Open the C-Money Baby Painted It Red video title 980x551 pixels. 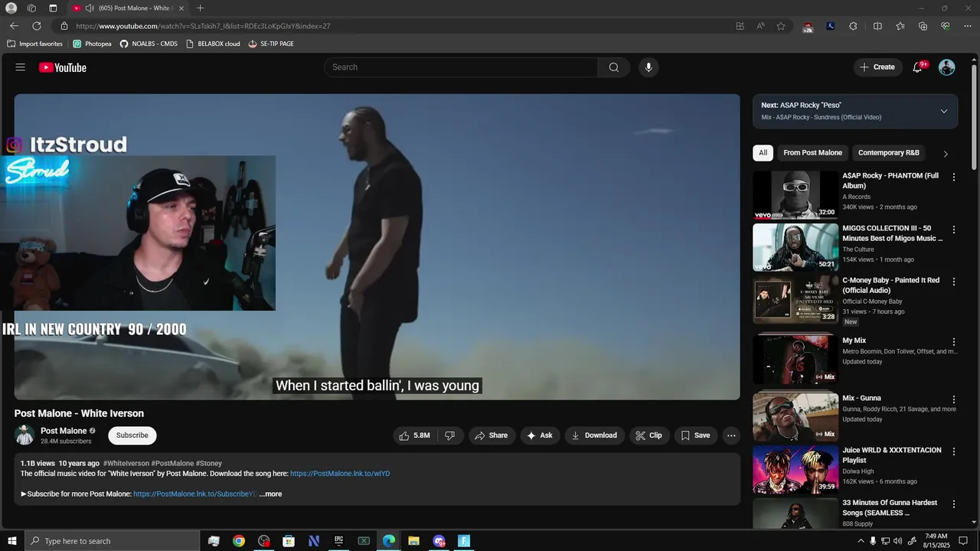coord(891,285)
